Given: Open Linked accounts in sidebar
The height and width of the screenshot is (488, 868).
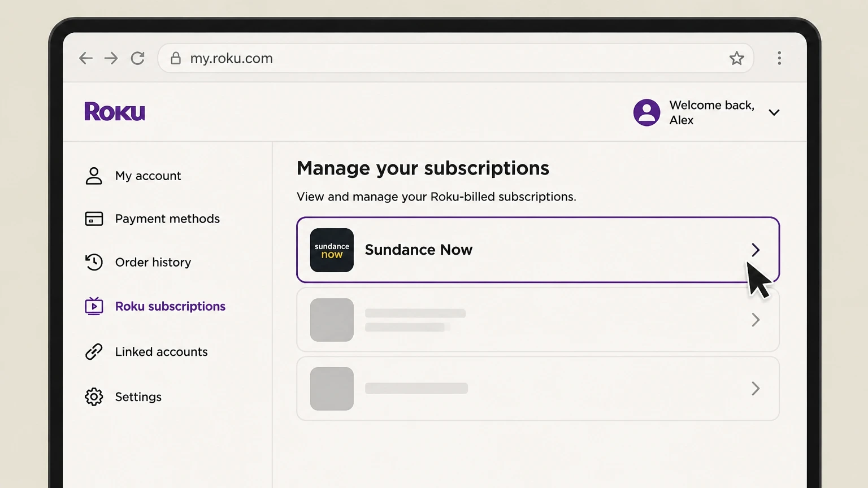Looking at the screenshot, I should pyautogui.click(x=161, y=352).
